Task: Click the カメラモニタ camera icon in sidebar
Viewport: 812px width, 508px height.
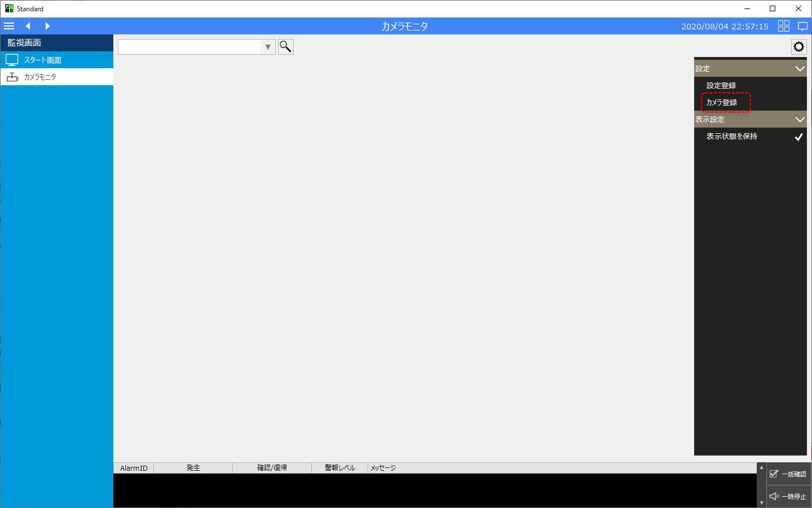Action: [x=12, y=76]
